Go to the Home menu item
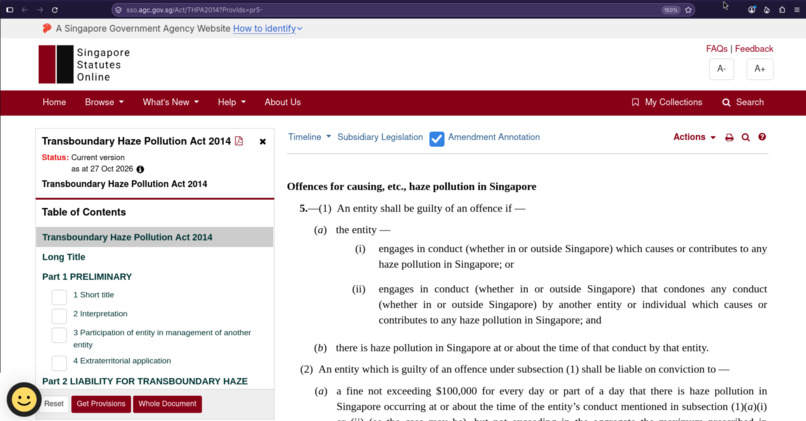This screenshot has width=806, height=421. pyautogui.click(x=54, y=102)
